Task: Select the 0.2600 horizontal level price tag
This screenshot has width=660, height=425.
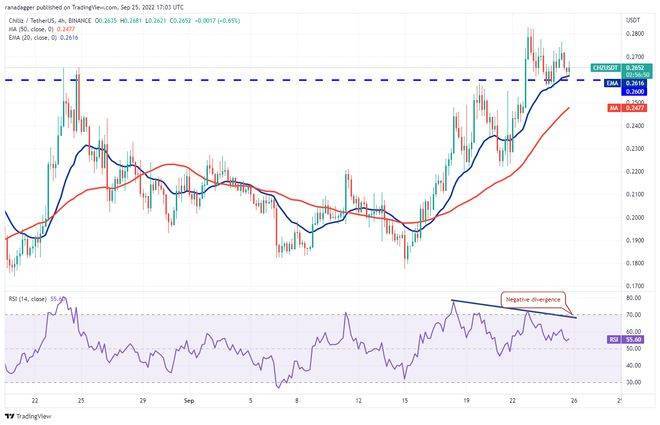Action: (x=632, y=92)
